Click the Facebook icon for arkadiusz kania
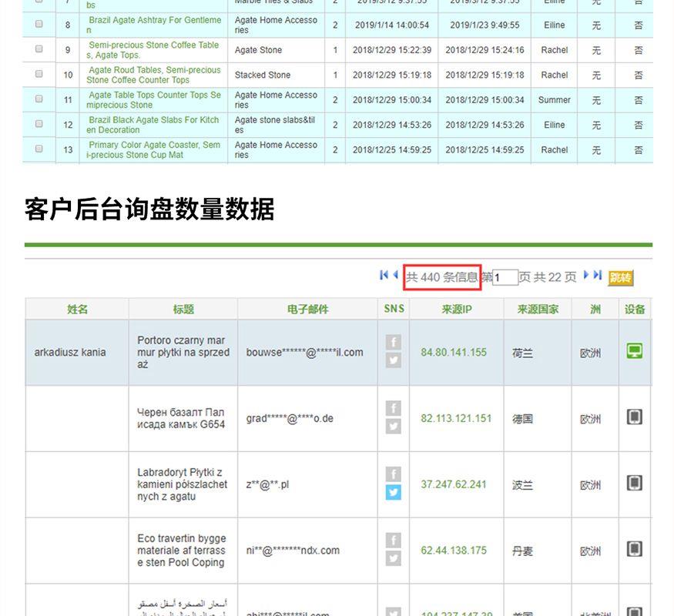This screenshot has width=674, height=616. pyautogui.click(x=393, y=343)
